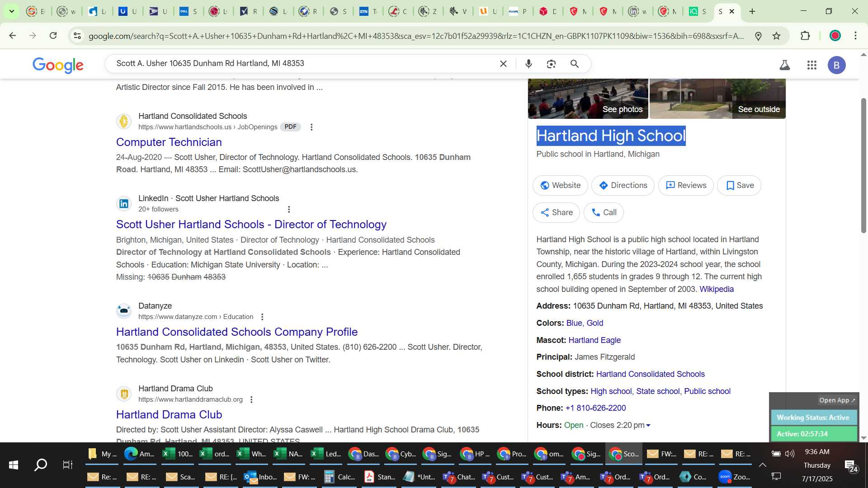Open the Windows Start menu
The height and width of the screenshot is (488, 868).
point(13,465)
